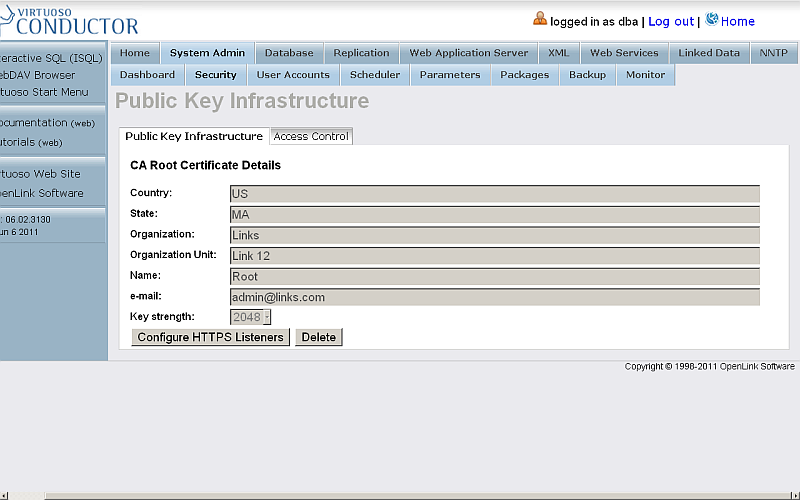
Task: Click the globe Home icon
Action: (712, 19)
